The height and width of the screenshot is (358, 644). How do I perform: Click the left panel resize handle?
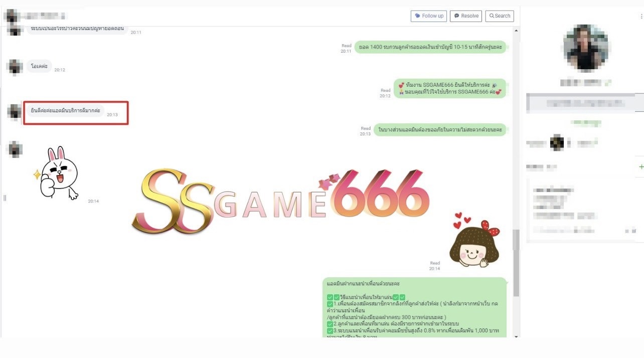(5, 198)
